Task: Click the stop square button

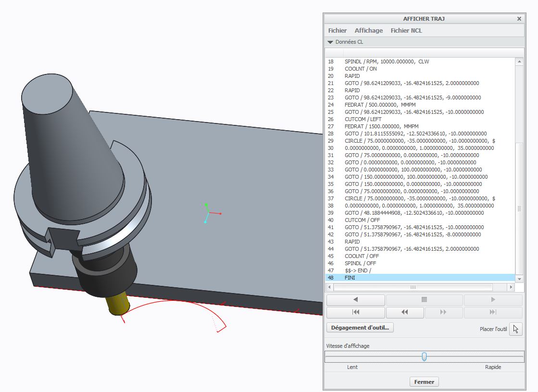Action: click(x=424, y=300)
